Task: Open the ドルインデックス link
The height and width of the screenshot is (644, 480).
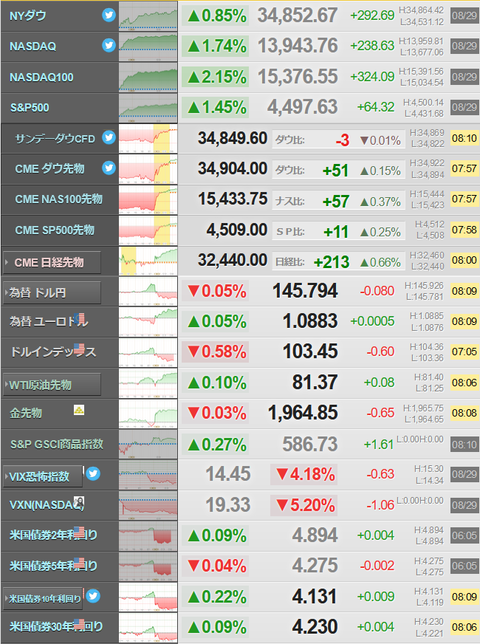Action: coord(53,352)
